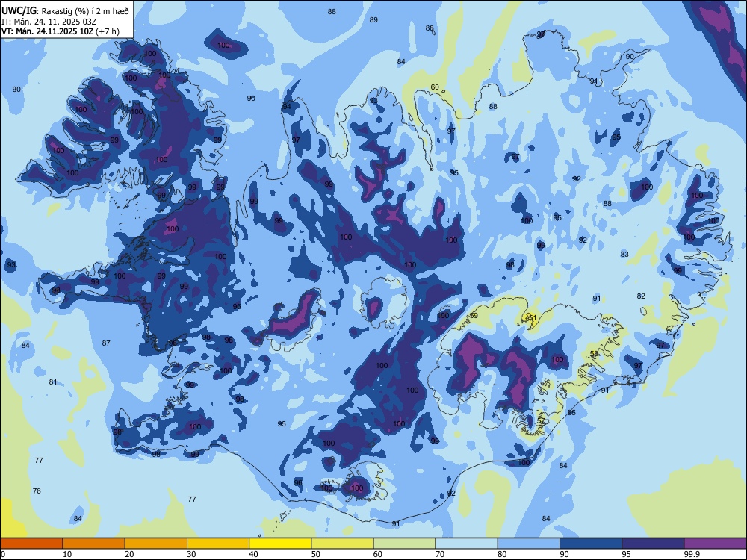Click the map value '89' near the top edge

pyautogui.click(x=373, y=19)
